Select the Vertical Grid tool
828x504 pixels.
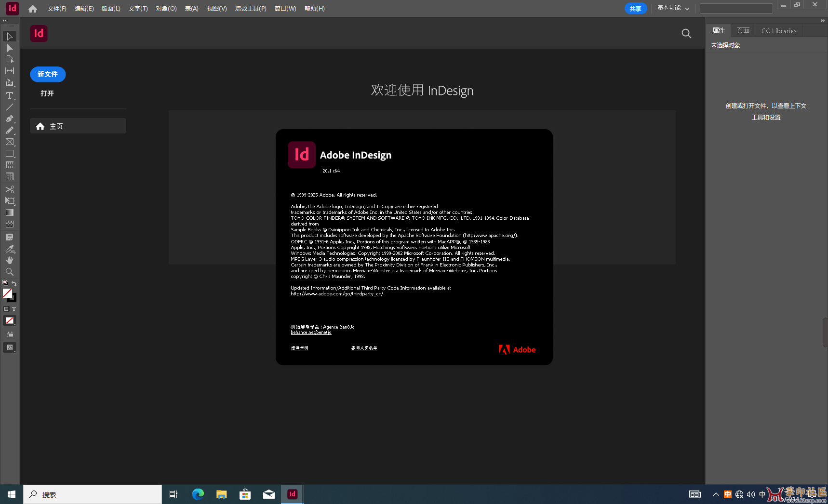10,177
